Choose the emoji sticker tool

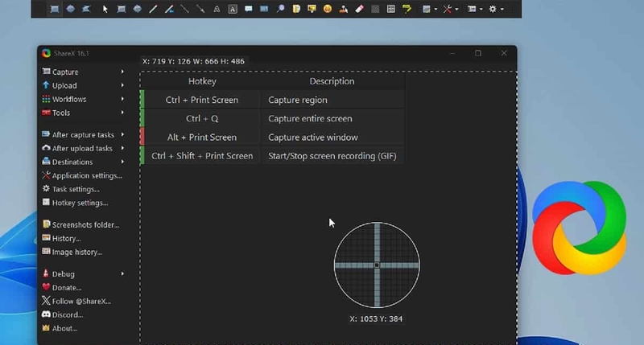point(328,9)
